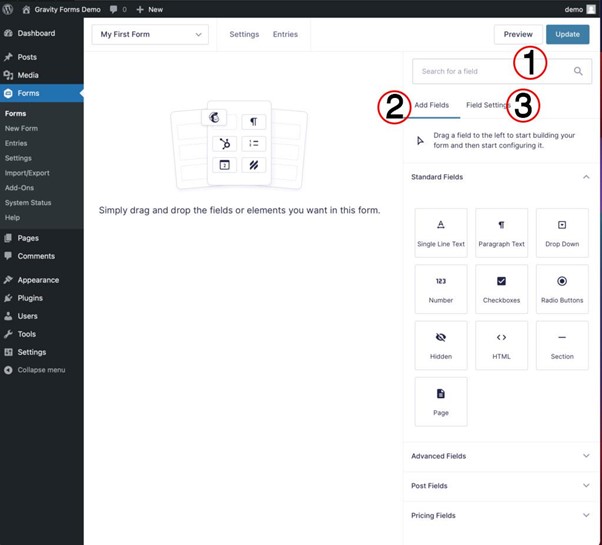The image size is (602, 545).
Task: Add a Paragraph Text field
Action: 501,233
